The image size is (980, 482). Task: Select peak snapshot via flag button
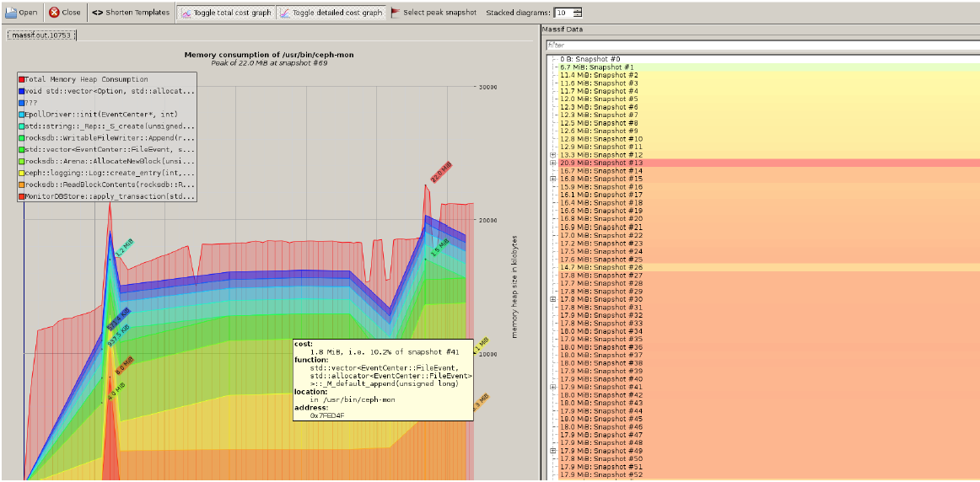[433, 13]
